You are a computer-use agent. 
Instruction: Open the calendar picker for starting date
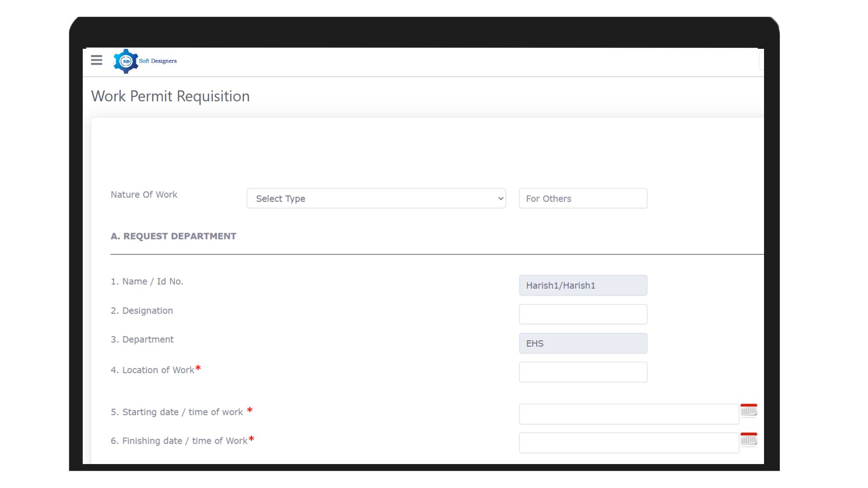pyautogui.click(x=750, y=410)
